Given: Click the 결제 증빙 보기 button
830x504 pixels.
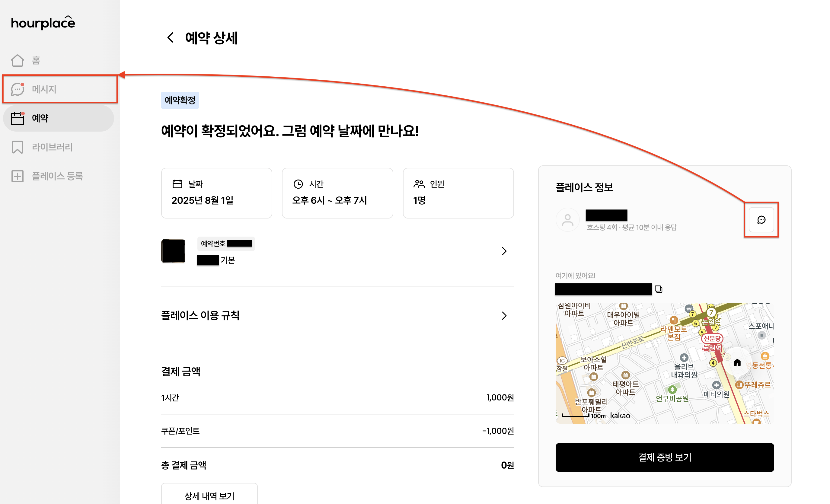Looking at the screenshot, I should [x=664, y=458].
